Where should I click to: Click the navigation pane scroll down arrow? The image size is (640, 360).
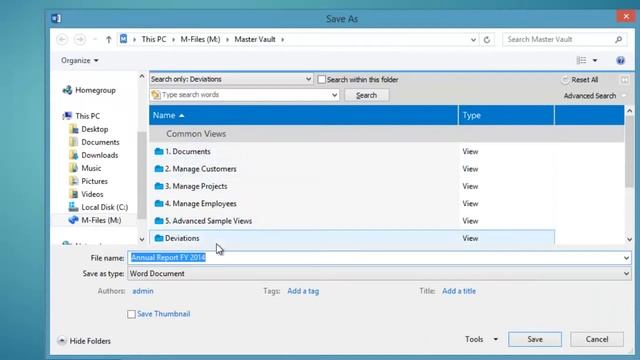tap(142, 239)
